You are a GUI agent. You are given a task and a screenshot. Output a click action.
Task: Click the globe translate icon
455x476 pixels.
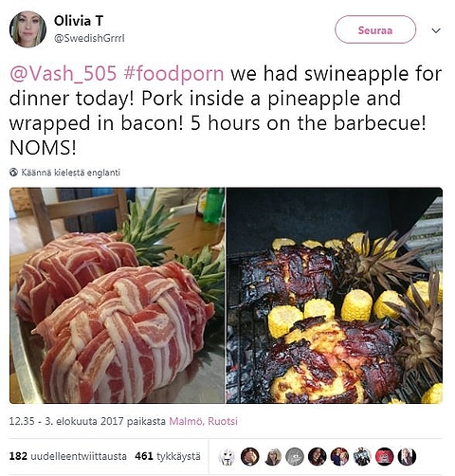(13, 173)
